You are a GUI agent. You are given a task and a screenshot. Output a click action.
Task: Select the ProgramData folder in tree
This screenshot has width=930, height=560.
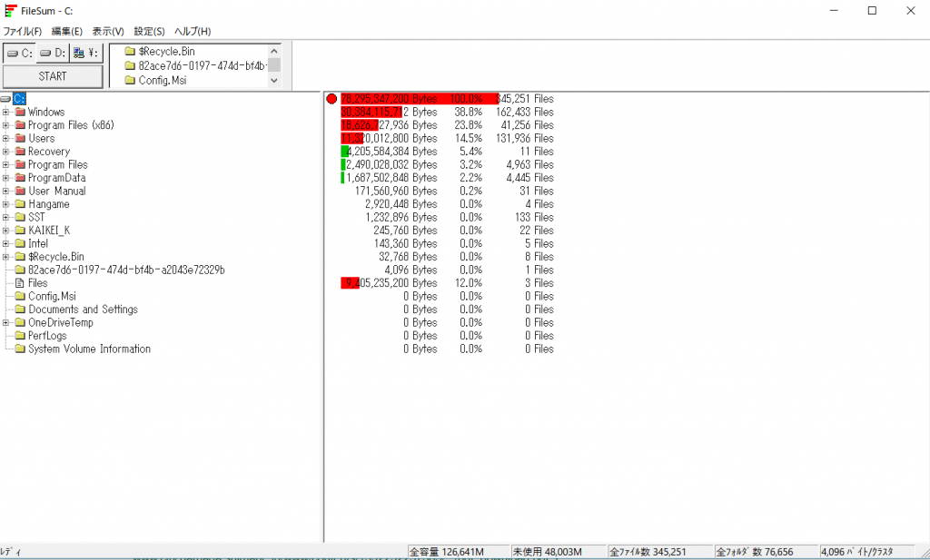click(56, 178)
